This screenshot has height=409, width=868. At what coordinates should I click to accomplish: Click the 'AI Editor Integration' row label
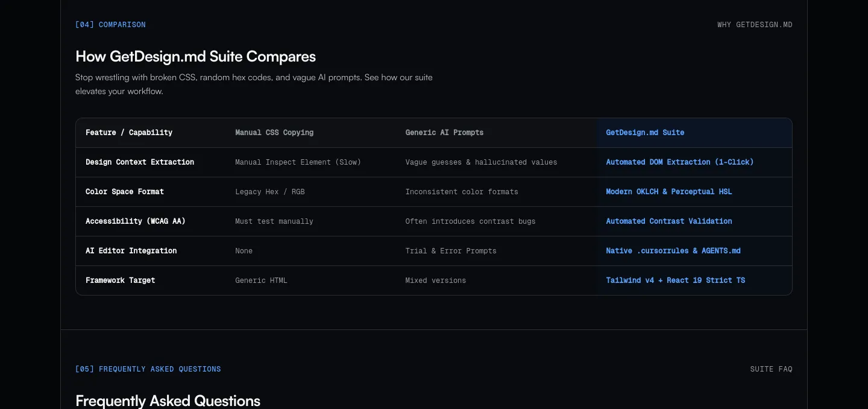[131, 251]
